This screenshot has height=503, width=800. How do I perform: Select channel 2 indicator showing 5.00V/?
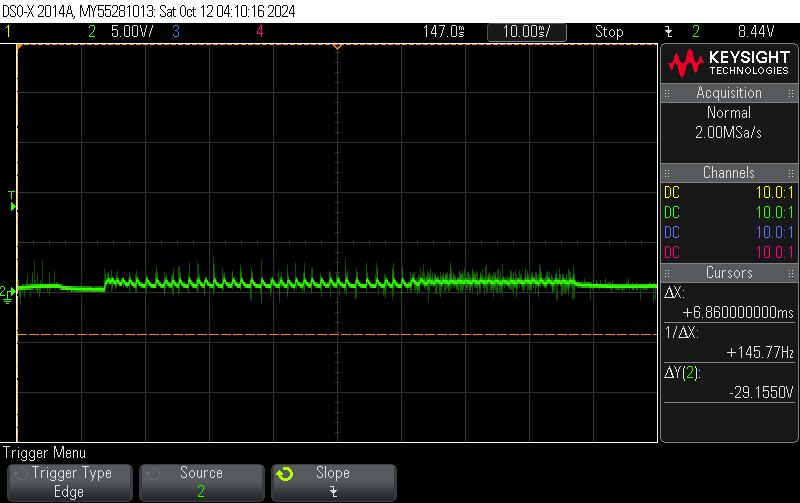point(120,32)
